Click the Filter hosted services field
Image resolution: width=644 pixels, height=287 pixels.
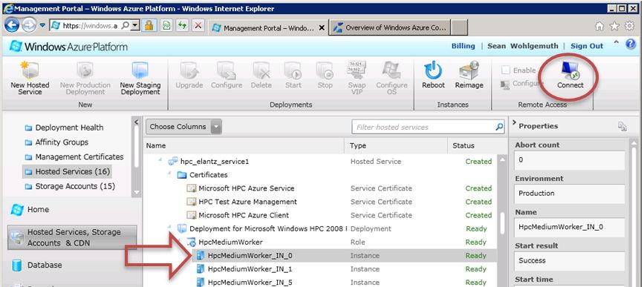pos(423,127)
